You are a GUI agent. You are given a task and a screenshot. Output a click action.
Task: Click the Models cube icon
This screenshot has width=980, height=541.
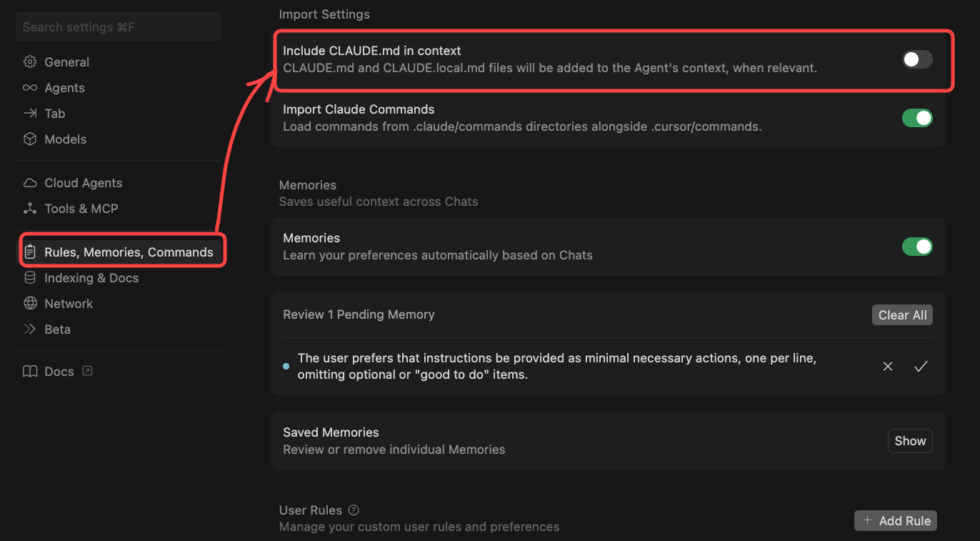tap(30, 139)
